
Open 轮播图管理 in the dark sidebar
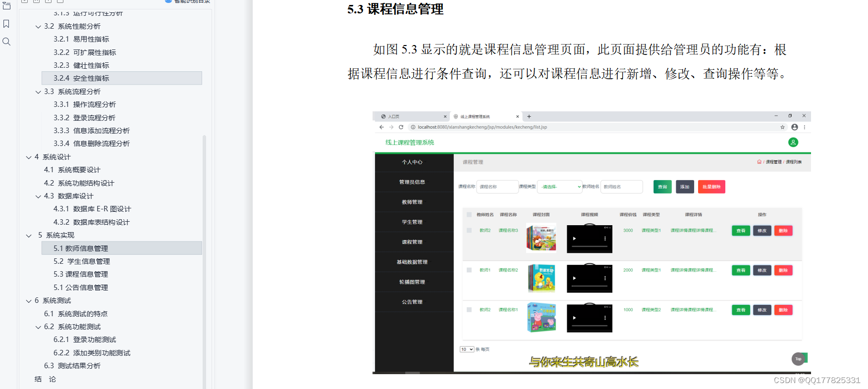414,282
